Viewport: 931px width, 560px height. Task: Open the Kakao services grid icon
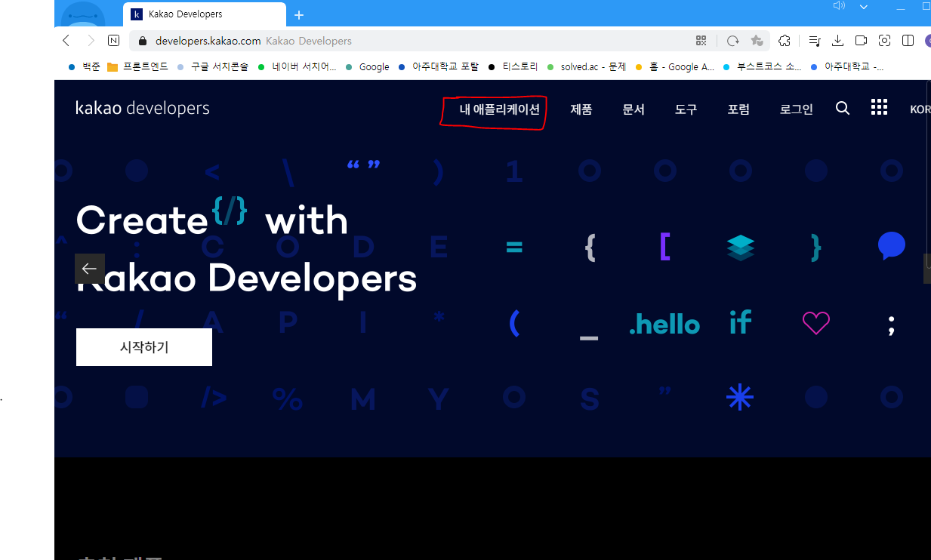(x=879, y=107)
